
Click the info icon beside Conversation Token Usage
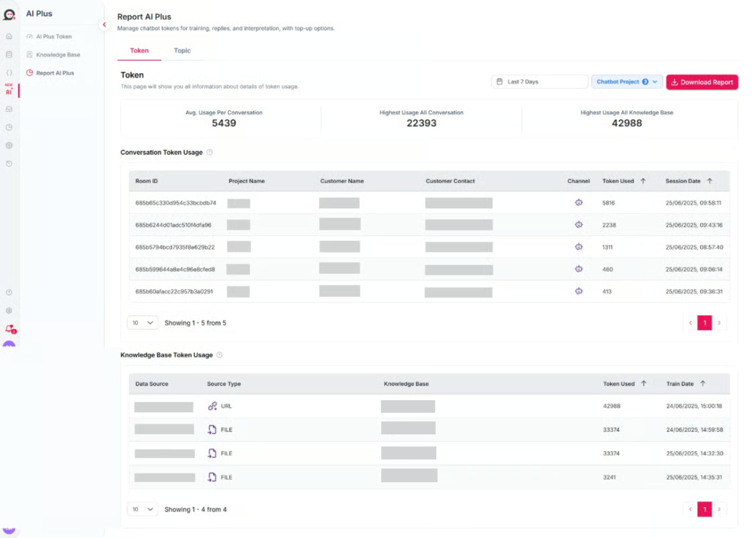(210, 152)
